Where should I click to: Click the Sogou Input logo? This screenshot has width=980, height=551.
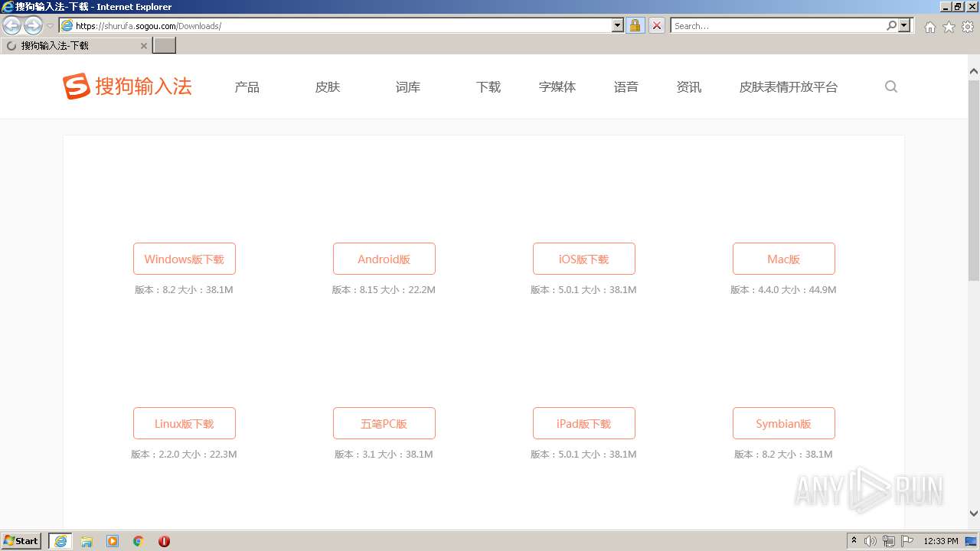(127, 86)
